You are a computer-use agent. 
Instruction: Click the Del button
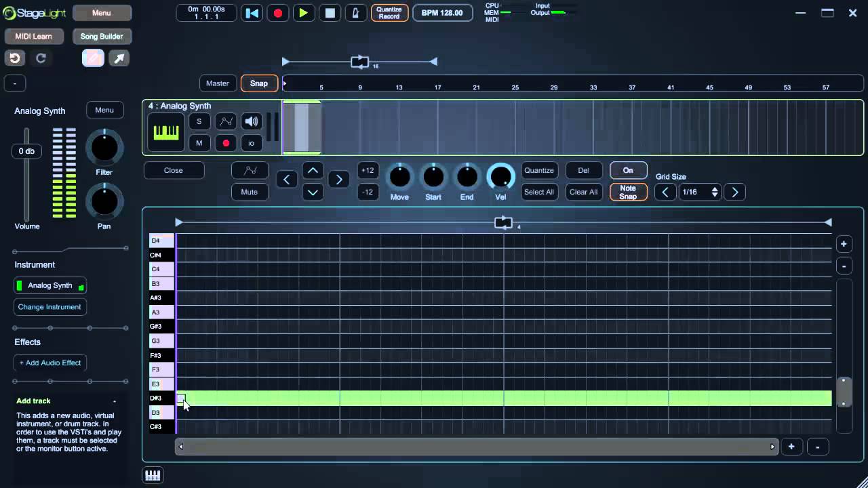click(x=583, y=170)
